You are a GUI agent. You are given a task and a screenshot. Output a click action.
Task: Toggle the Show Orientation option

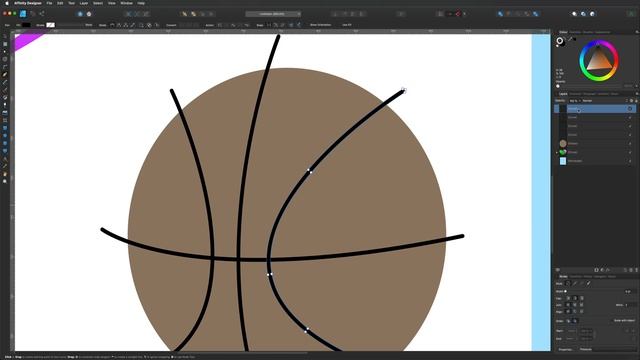pos(320,25)
